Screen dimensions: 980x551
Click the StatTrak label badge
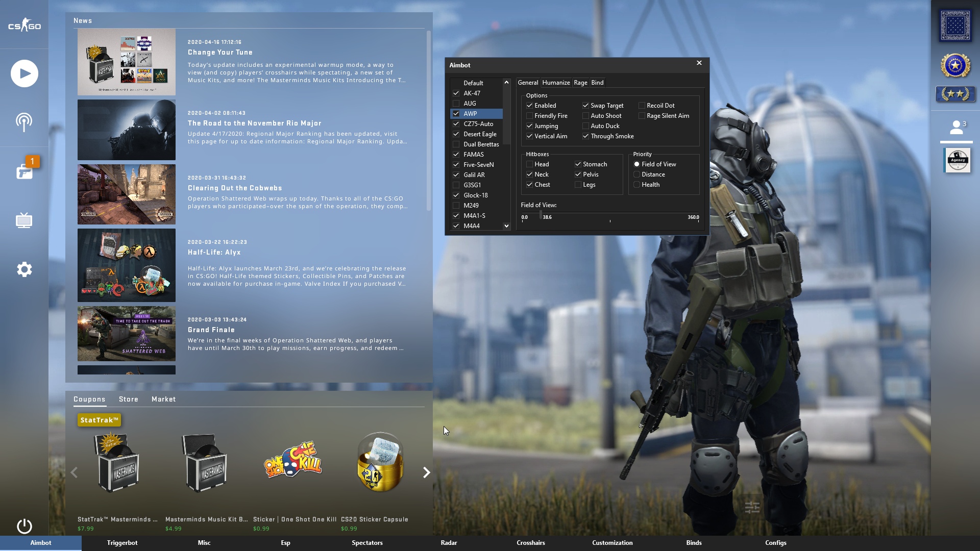tap(99, 420)
